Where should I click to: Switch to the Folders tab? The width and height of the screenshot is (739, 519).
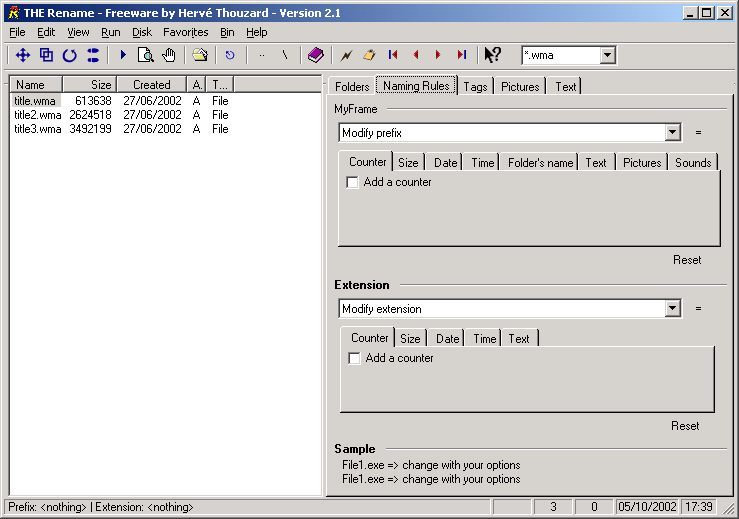352,87
